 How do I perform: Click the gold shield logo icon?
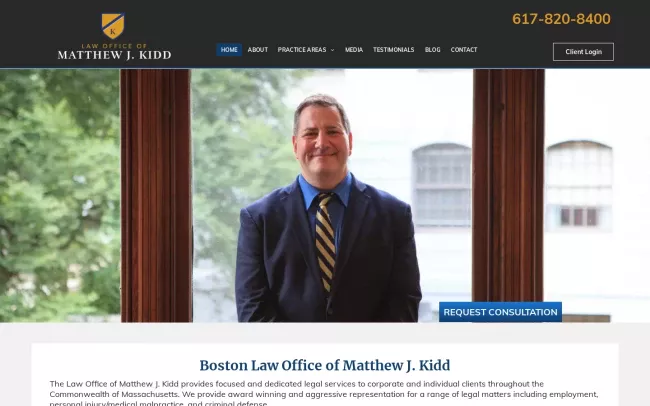[x=113, y=26]
